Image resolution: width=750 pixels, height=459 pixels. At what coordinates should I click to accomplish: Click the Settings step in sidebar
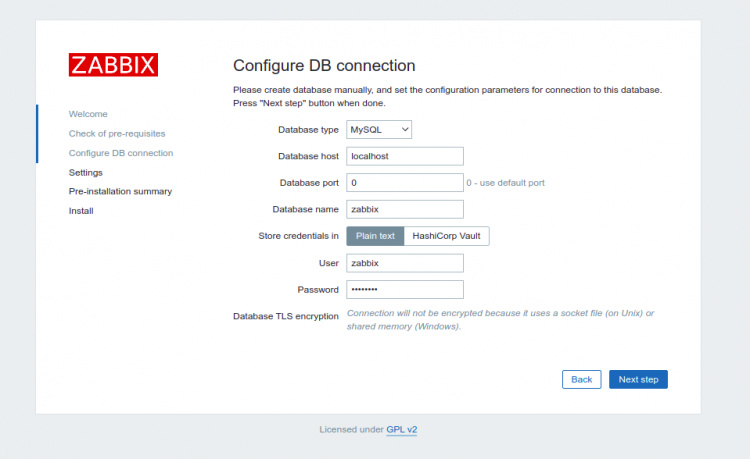click(85, 172)
